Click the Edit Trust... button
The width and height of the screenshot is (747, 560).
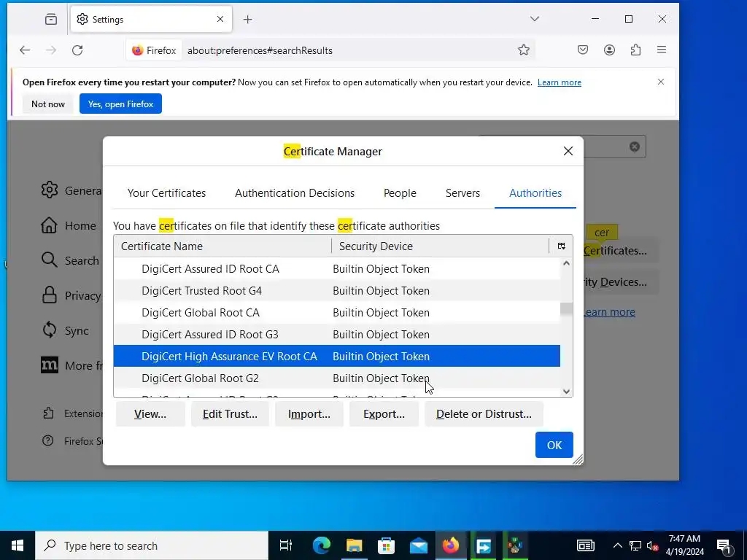230,414
